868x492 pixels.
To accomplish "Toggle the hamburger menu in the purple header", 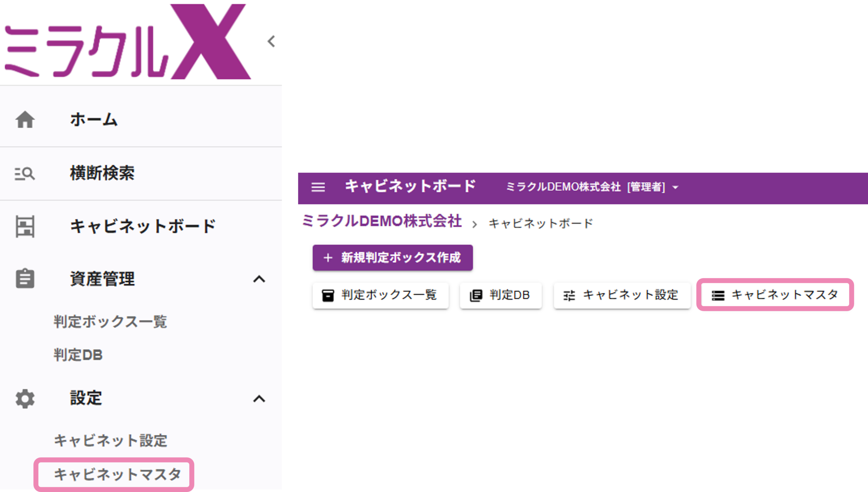I will (x=318, y=187).
